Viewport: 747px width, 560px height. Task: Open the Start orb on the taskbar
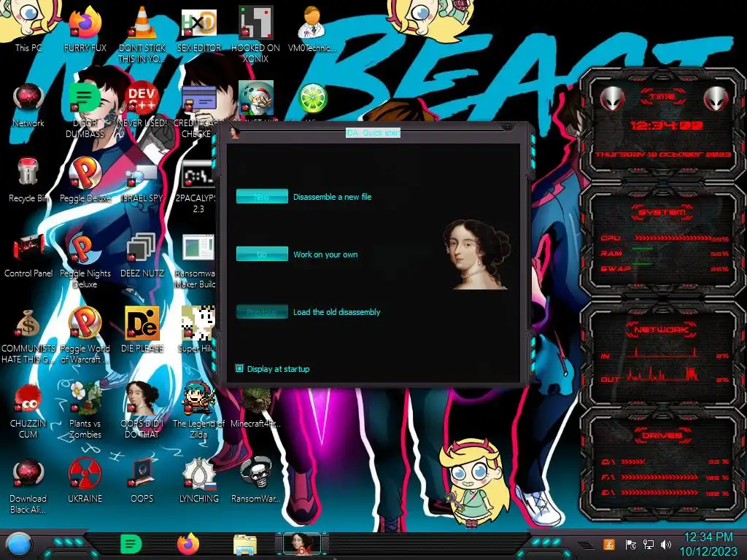point(19,544)
